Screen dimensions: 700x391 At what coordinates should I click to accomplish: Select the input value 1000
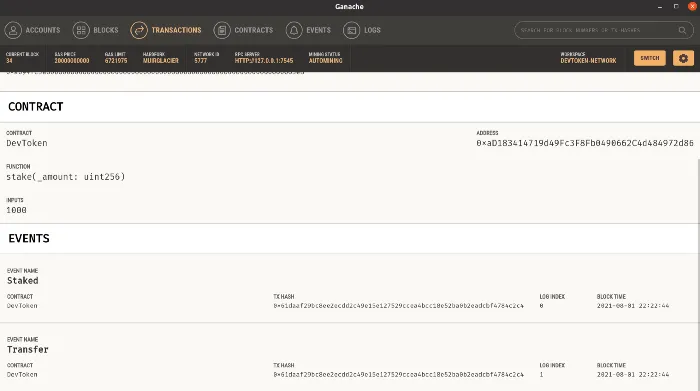coord(17,210)
